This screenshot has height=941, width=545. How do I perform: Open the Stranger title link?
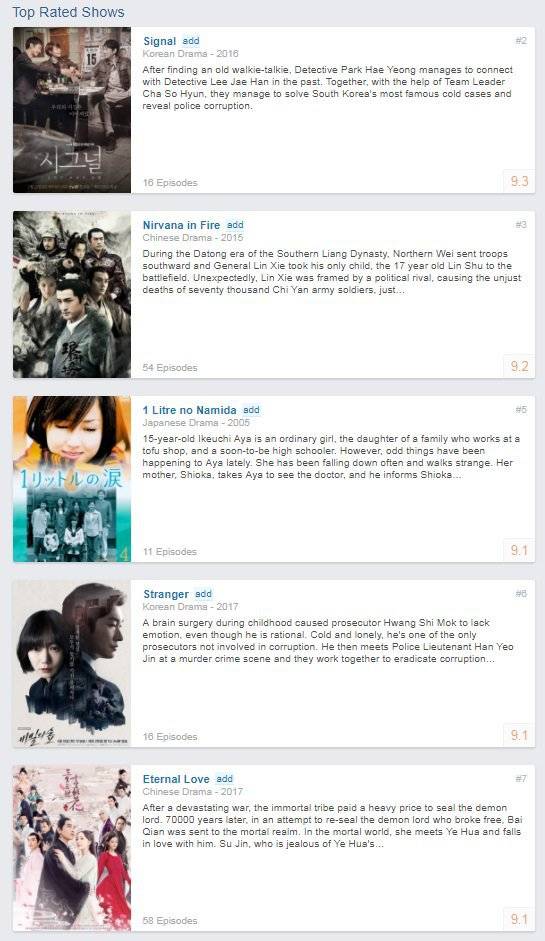click(166, 594)
